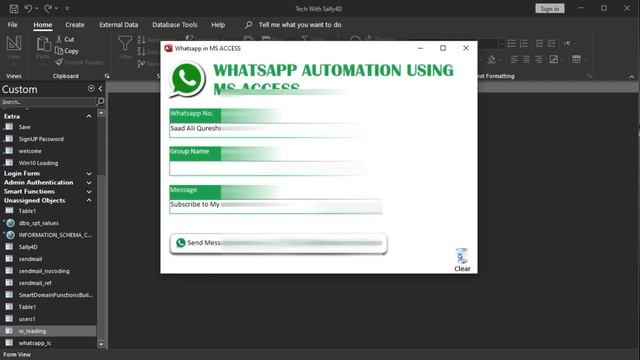Select the dbo_spt_values linked table
The image size is (640, 360).
(48, 223)
